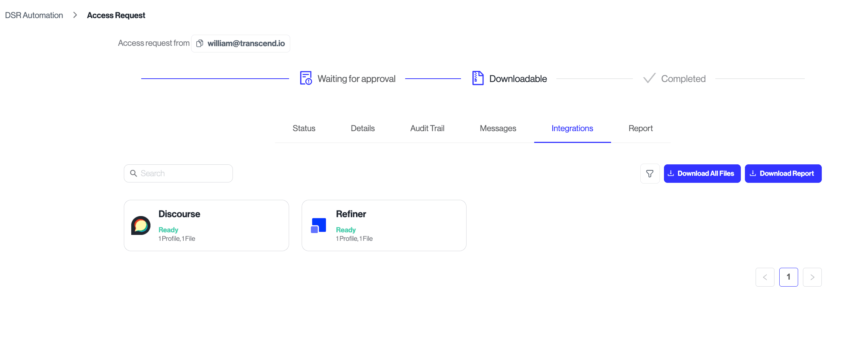The height and width of the screenshot is (359, 868).
Task: Click the filter icon beside Download All Files
Action: [650, 173]
